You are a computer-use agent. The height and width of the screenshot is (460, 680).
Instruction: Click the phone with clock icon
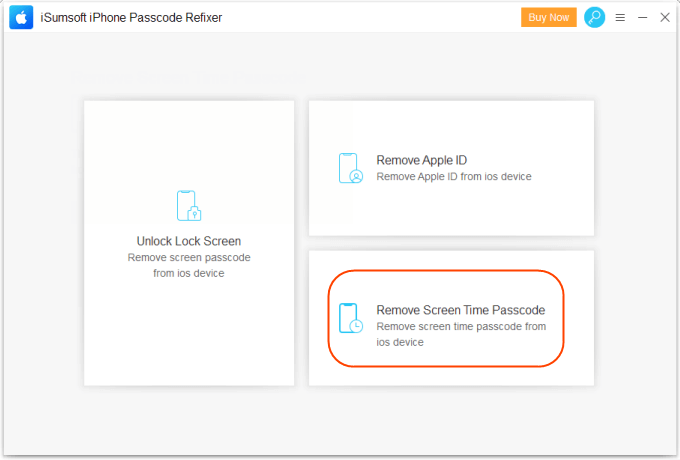pyautogui.click(x=350, y=318)
